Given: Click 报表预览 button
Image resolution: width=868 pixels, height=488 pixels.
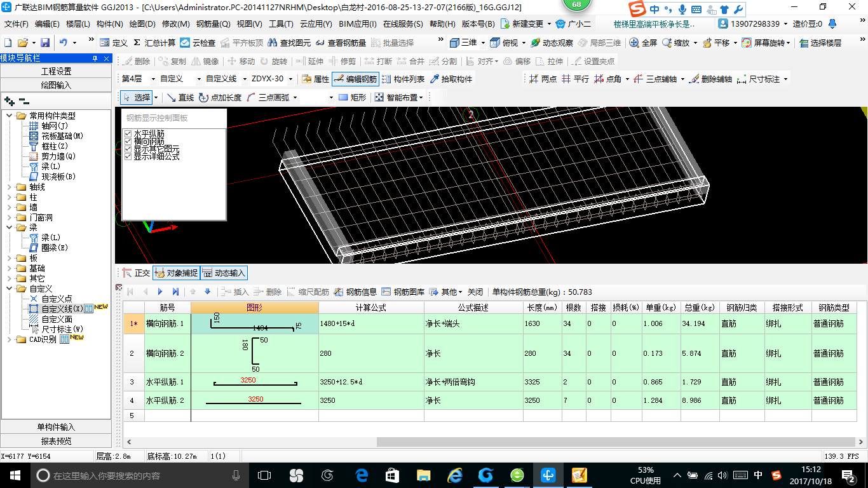Looking at the screenshot, I should pos(56,441).
